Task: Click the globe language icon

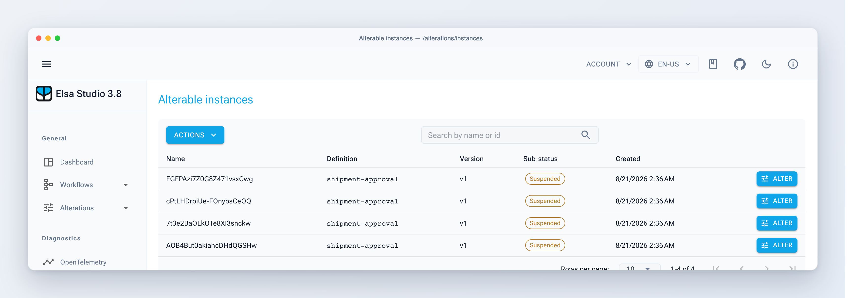Action: pos(649,64)
